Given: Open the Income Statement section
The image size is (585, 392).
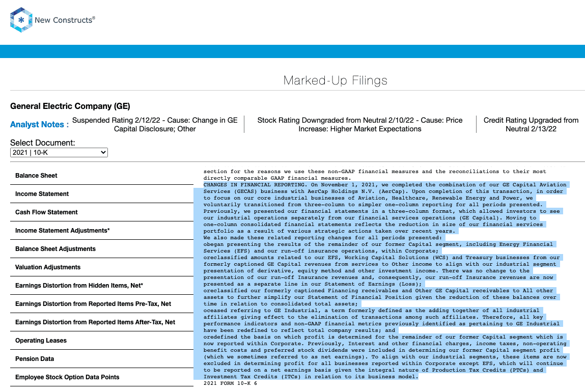Looking at the screenshot, I should pos(42,194).
